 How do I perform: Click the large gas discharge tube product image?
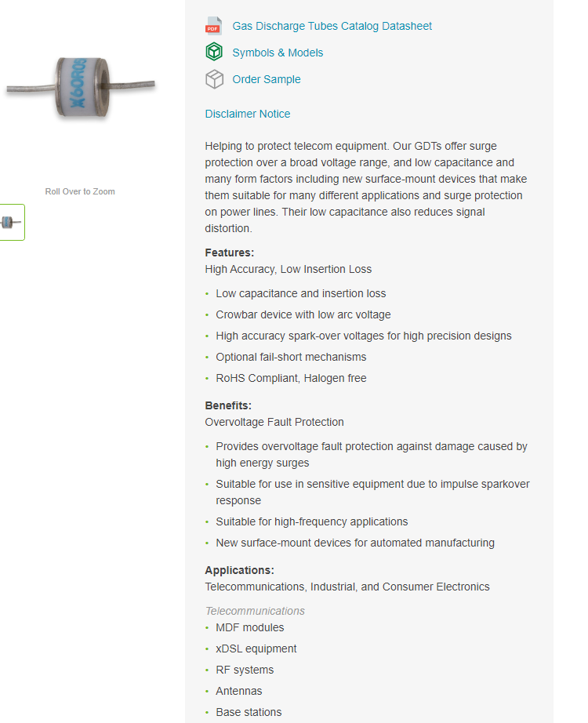pyautogui.click(x=80, y=86)
